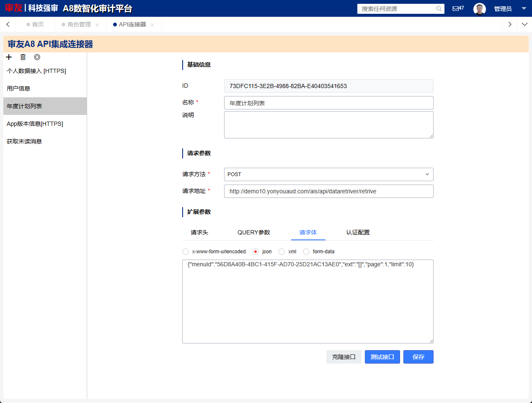Choose form-data radio option

tap(306, 252)
